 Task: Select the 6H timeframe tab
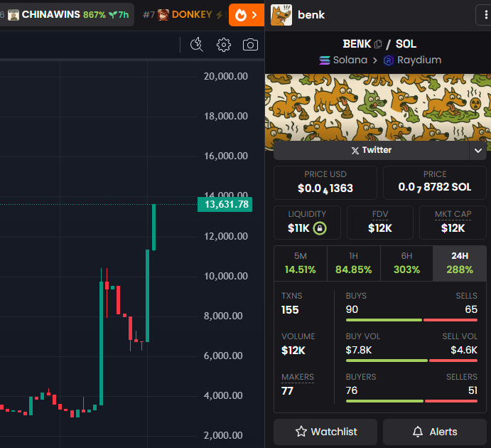pos(406,263)
